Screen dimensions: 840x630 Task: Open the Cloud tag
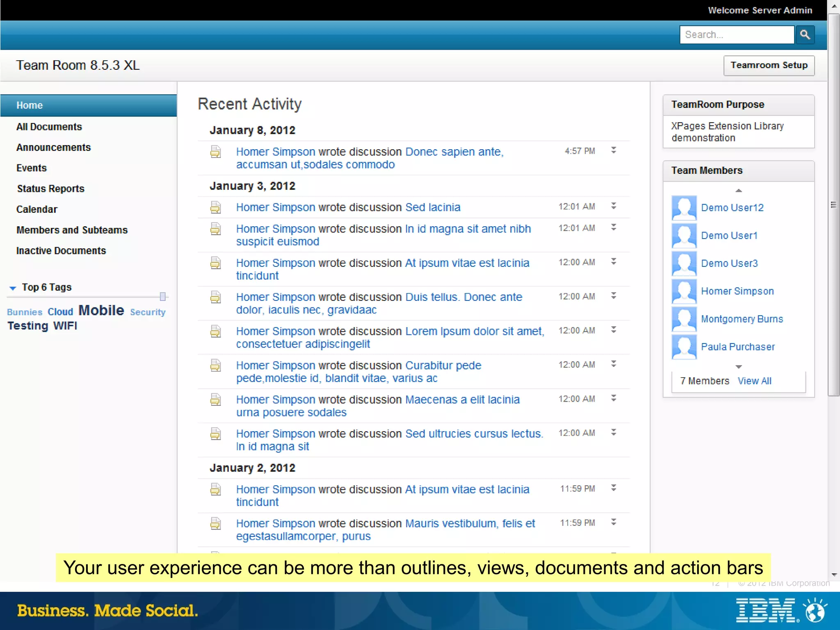click(60, 312)
